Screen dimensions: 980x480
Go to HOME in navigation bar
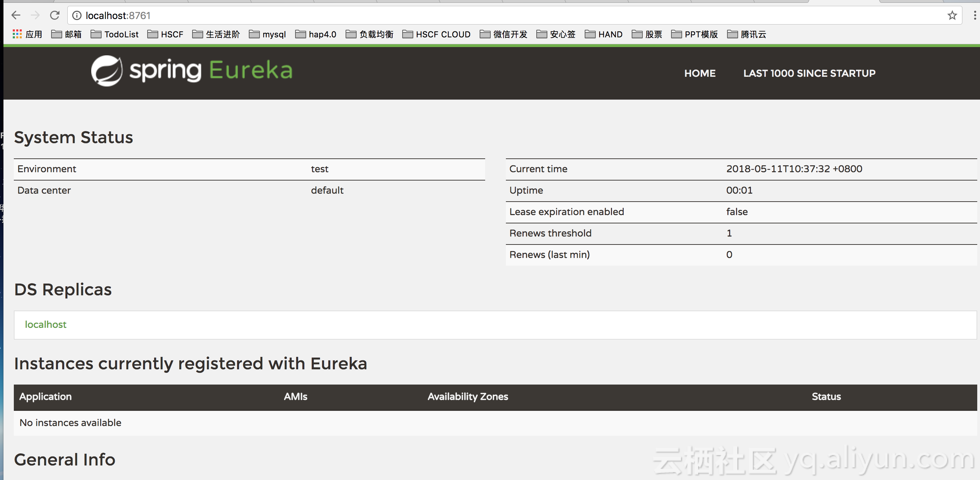click(700, 73)
